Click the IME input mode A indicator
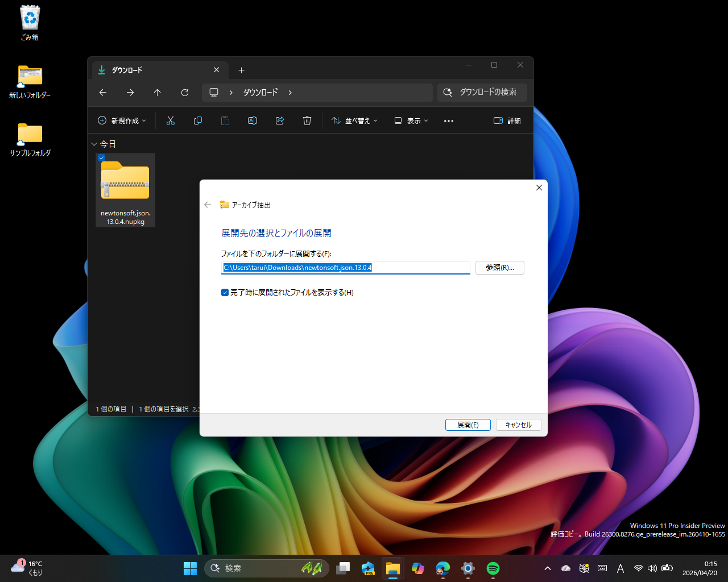 pos(621,568)
